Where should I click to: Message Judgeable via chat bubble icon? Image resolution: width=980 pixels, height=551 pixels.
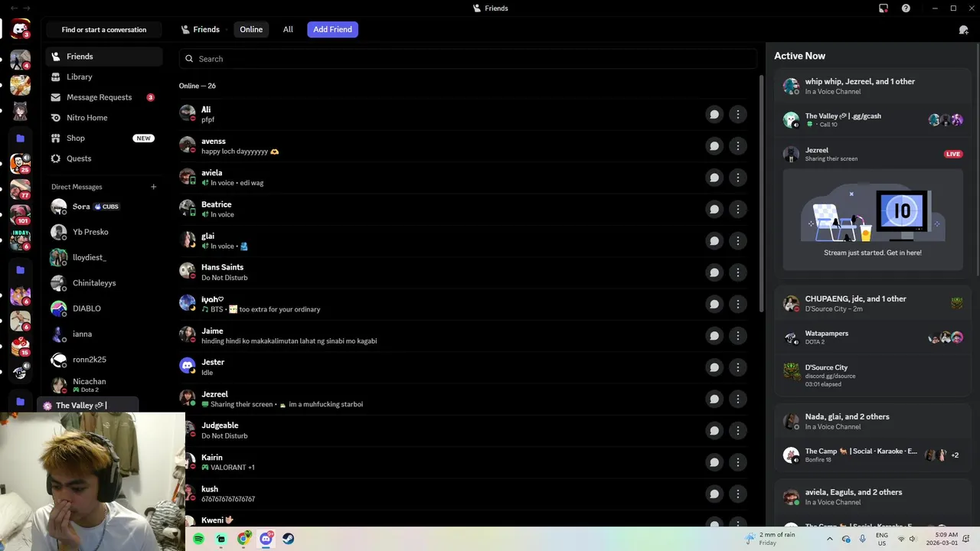pyautogui.click(x=714, y=430)
